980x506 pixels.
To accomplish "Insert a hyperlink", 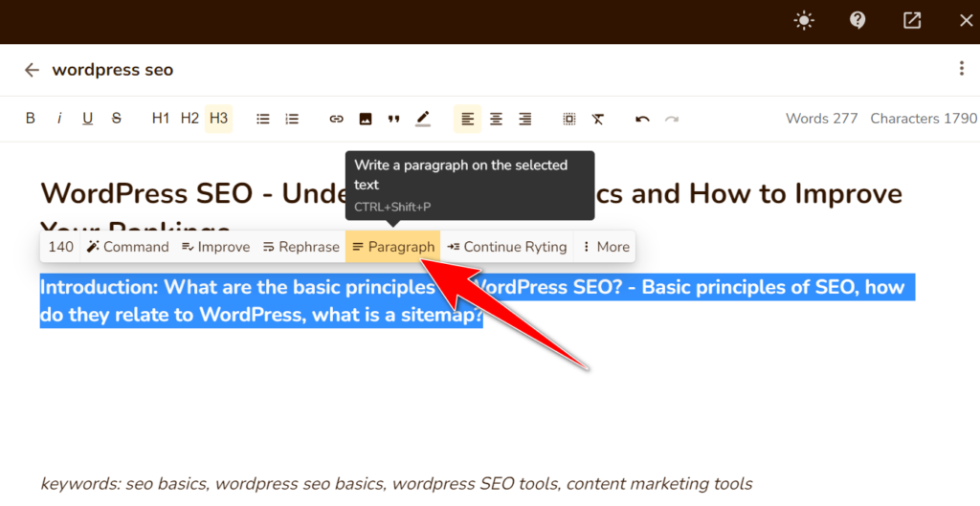I will click(x=336, y=119).
